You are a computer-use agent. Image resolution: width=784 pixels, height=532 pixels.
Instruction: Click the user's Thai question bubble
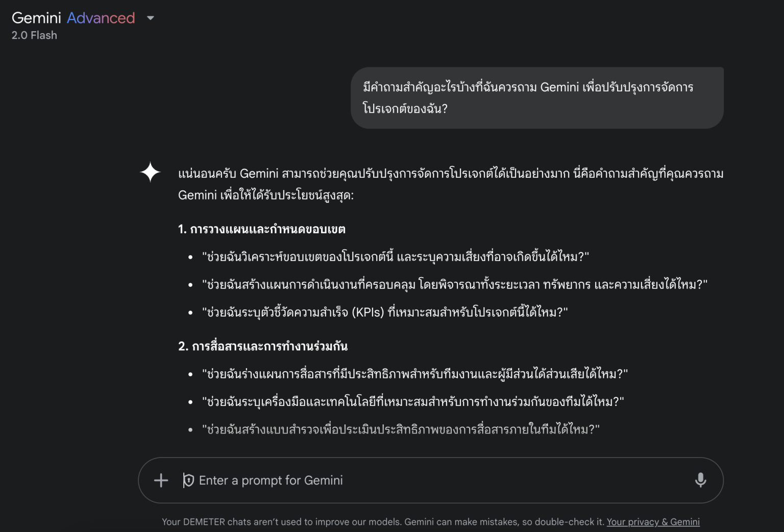pos(537,98)
